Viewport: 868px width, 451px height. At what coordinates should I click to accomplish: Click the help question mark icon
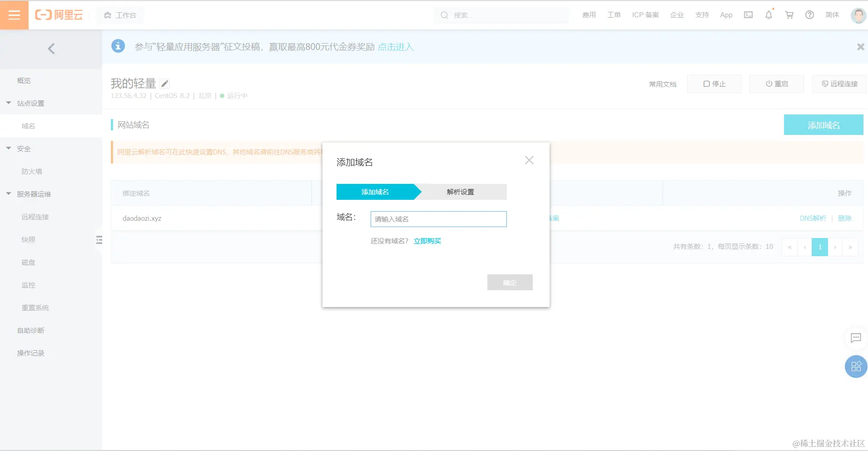click(x=809, y=15)
